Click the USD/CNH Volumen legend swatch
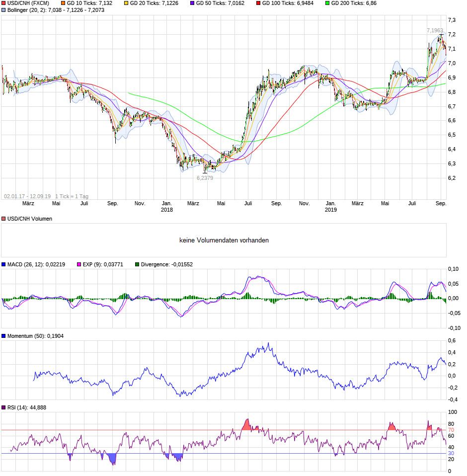The height and width of the screenshot is (476, 467). [3, 219]
